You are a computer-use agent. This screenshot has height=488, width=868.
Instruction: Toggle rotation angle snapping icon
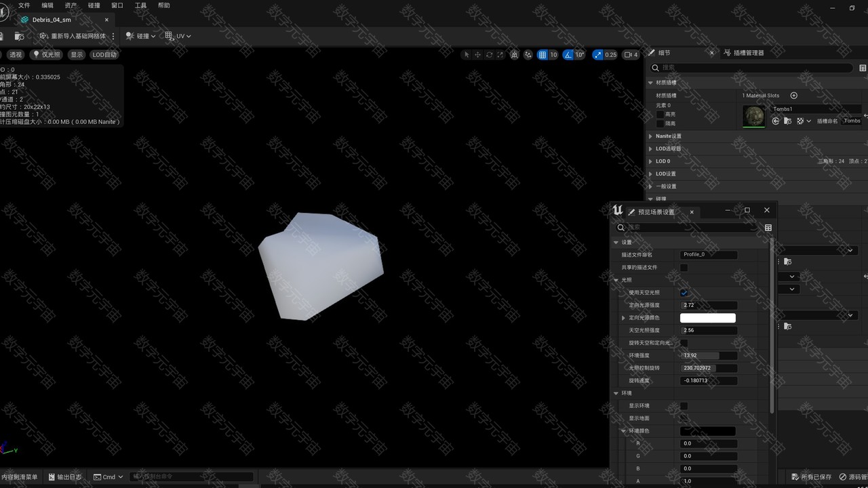pos(568,55)
